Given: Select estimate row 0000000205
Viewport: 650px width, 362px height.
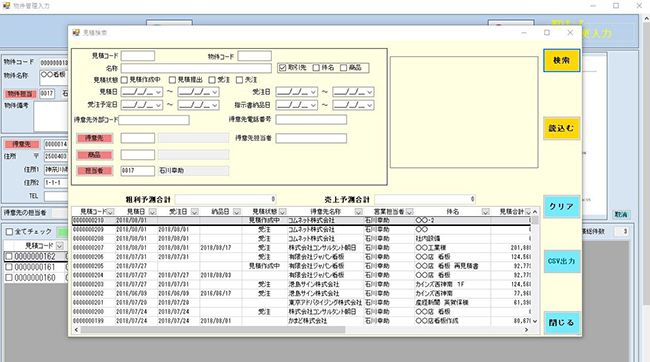Looking at the screenshot, I should [301, 266].
